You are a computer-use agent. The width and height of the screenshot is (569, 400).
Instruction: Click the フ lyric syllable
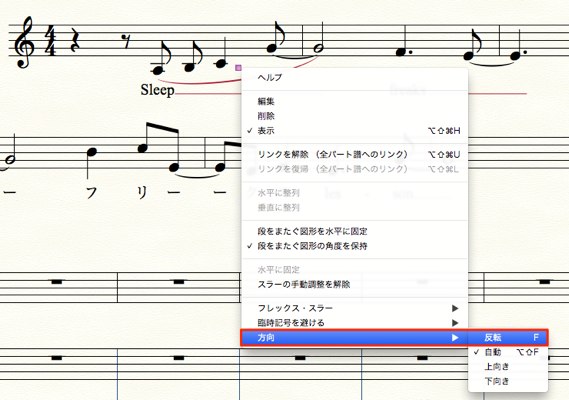[x=91, y=193]
